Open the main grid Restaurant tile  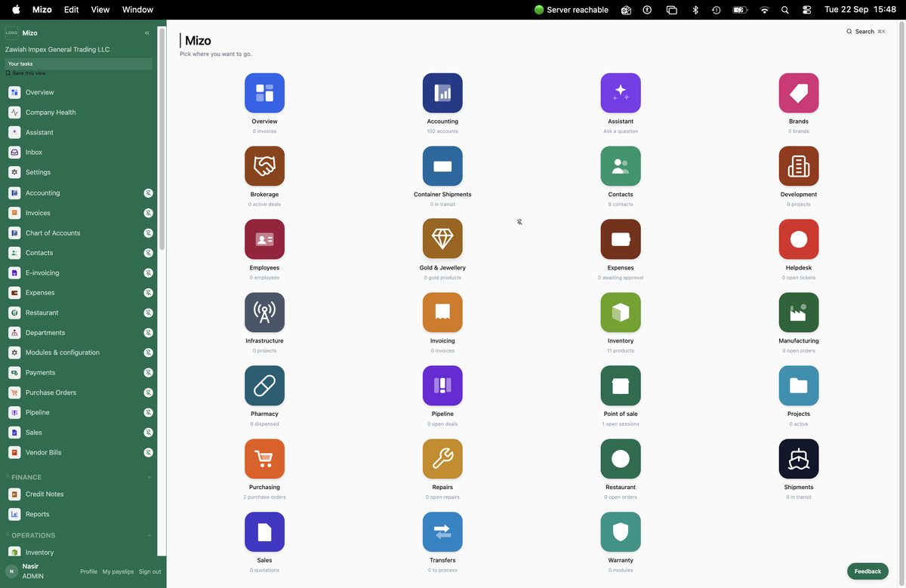pos(621,459)
